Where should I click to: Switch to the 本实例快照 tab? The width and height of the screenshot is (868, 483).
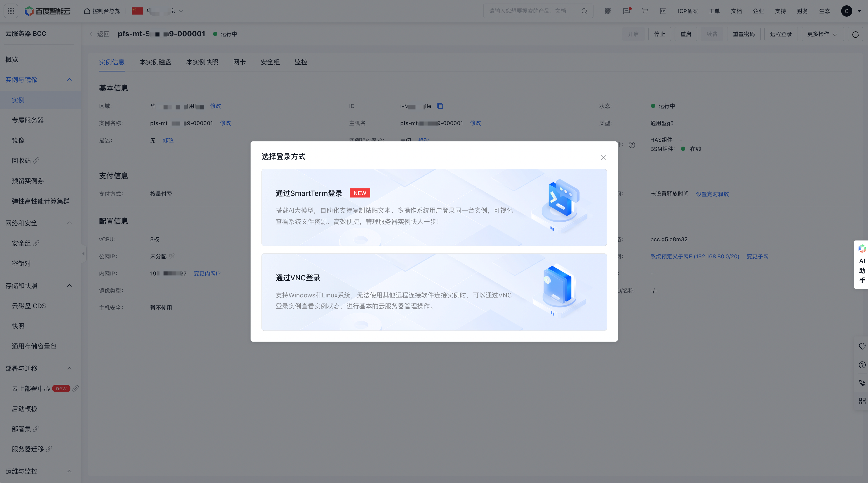pyautogui.click(x=202, y=62)
